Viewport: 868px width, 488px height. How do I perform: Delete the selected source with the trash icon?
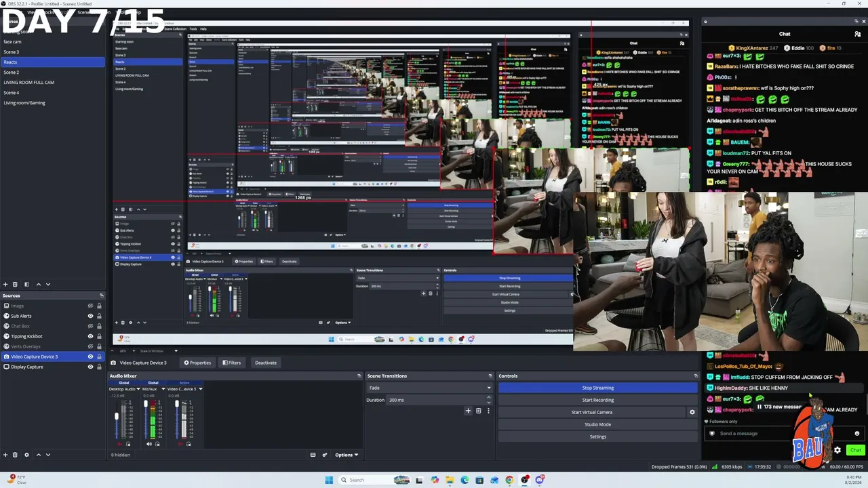click(16, 455)
